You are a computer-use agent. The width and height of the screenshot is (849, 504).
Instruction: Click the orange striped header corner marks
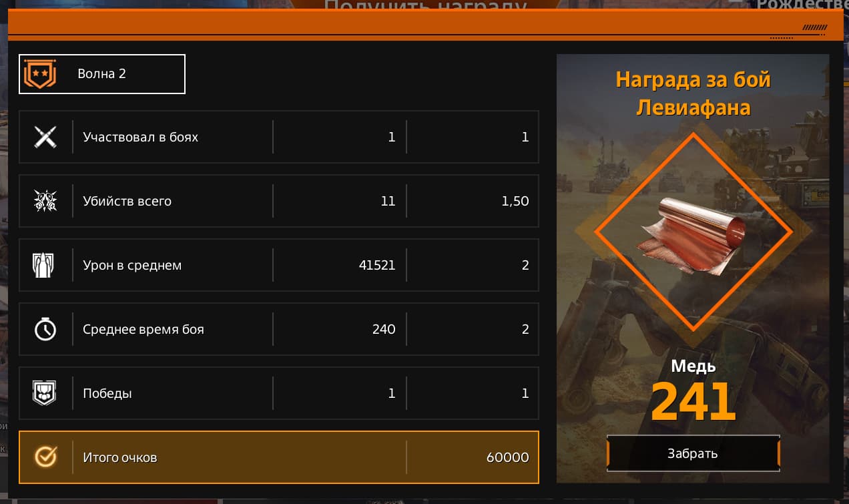(814, 28)
